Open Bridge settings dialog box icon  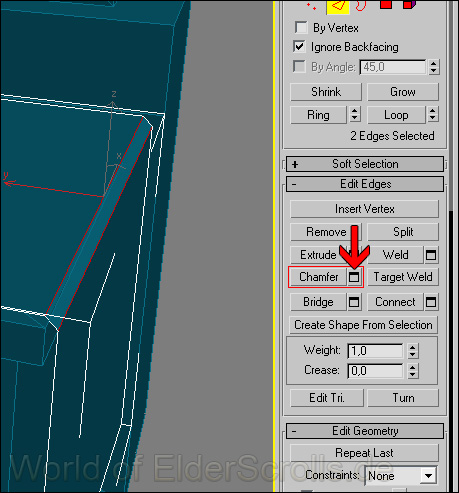354,302
